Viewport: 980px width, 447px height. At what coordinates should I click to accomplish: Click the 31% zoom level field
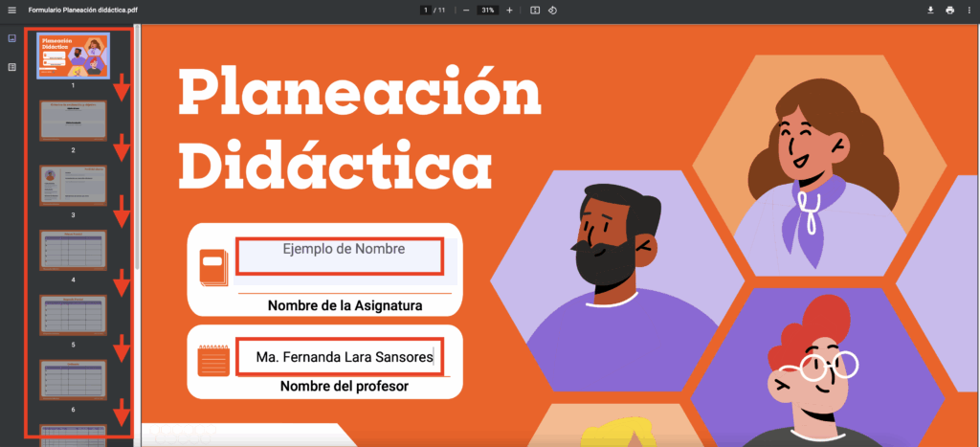[488, 10]
